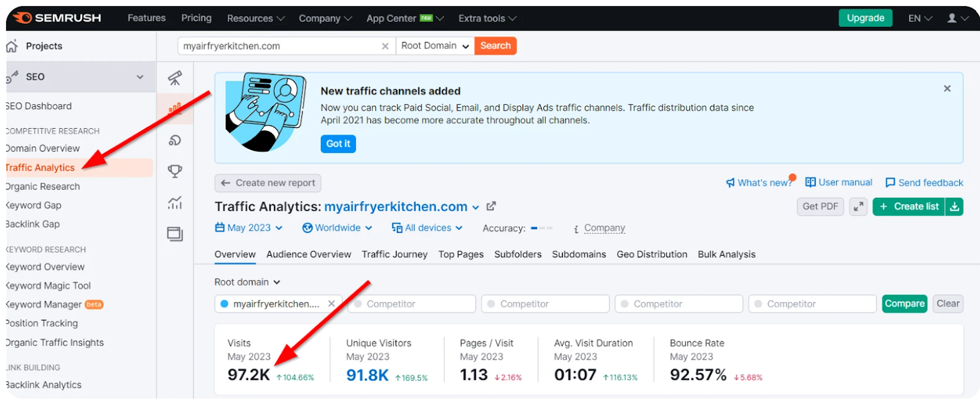Clear the domain search field with X
This screenshot has height=405, width=980.
(x=385, y=46)
